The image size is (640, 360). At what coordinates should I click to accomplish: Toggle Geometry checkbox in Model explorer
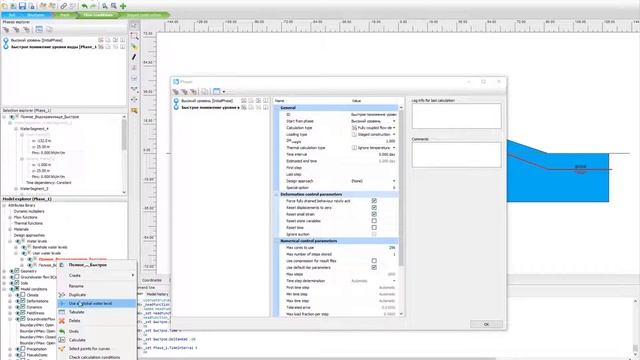tap(17, 271)
